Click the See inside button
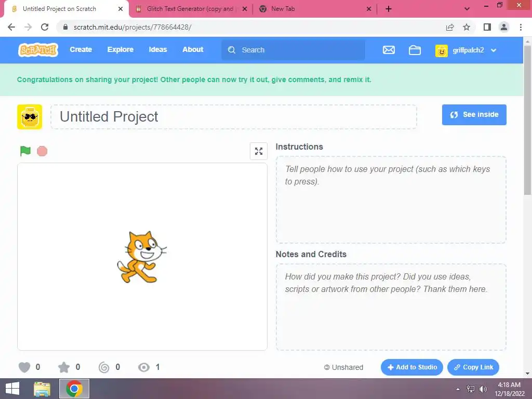 coord(474,115)
